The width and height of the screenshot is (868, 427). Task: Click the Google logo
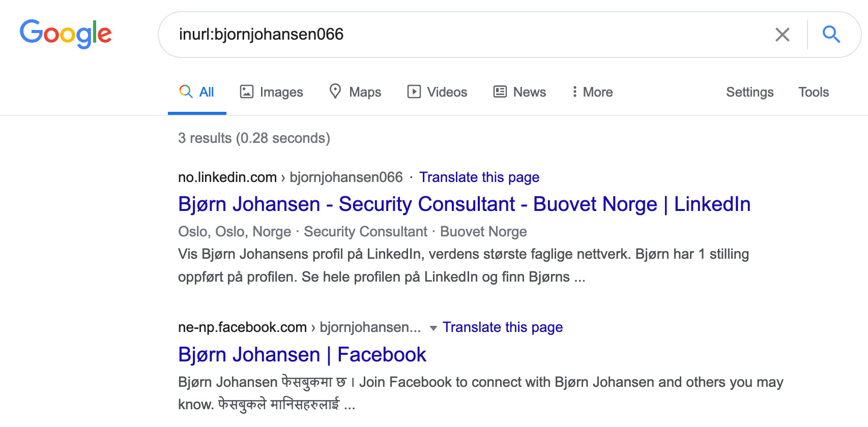tap(66, 34)
